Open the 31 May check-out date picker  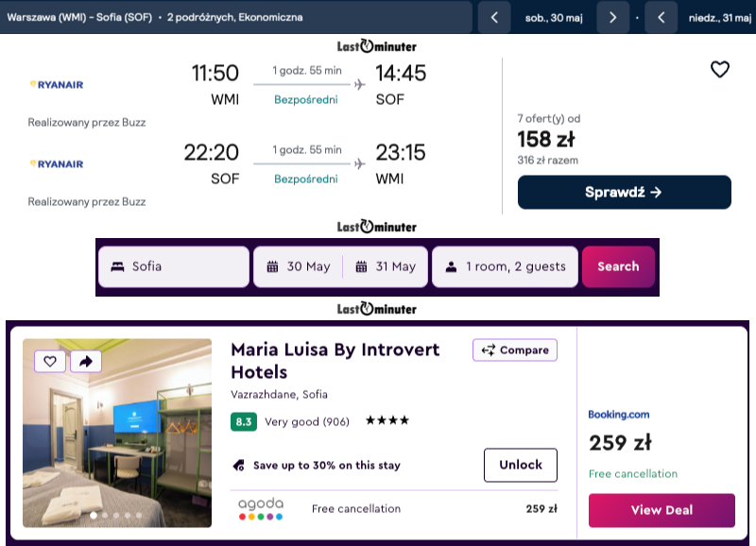pos(386,266)
